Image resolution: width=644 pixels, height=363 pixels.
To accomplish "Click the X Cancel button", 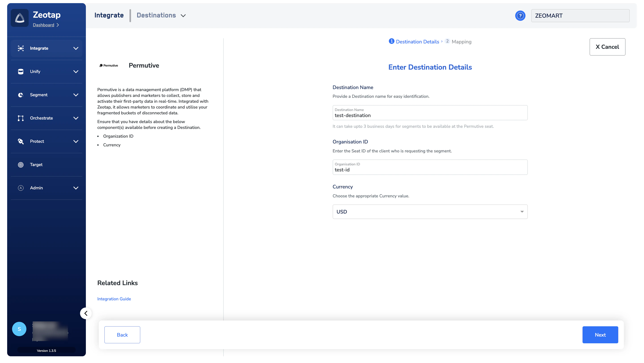I will click(x=607, y=47).
